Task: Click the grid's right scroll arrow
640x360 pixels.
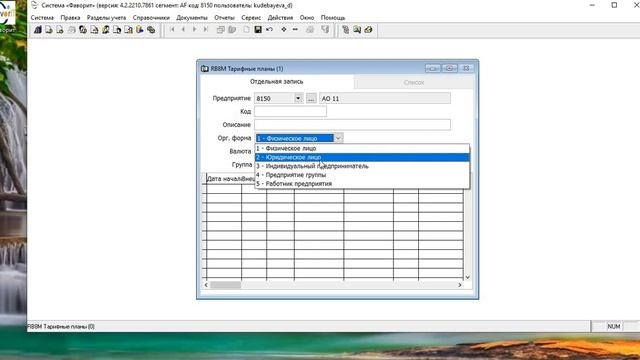Action: pyautogui.click(x=460, y=285)
